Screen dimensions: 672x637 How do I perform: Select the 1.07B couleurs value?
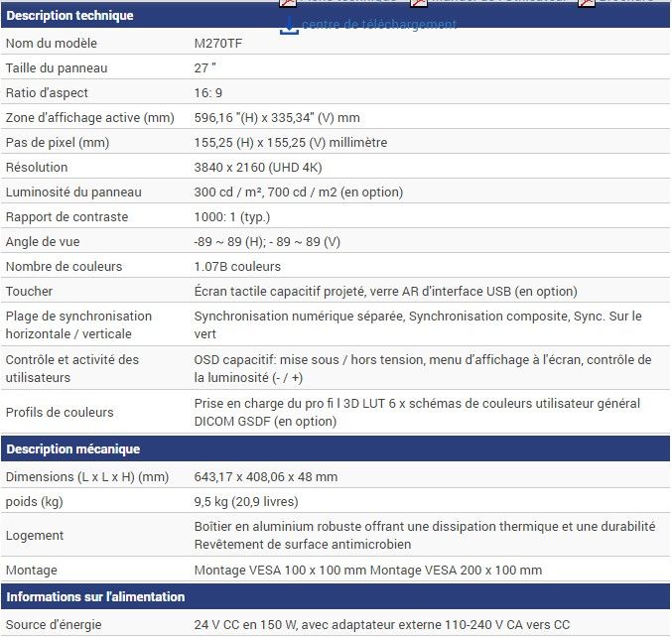[x=237, y=267]
